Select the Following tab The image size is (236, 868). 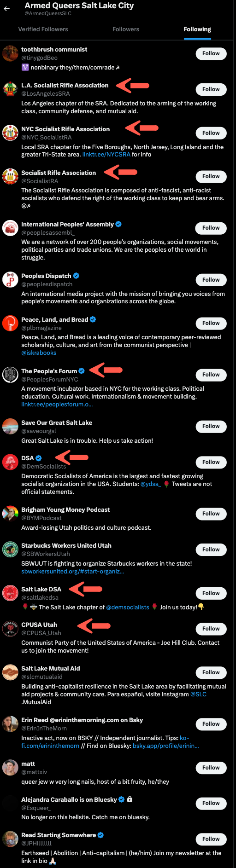tap(197, 29)
